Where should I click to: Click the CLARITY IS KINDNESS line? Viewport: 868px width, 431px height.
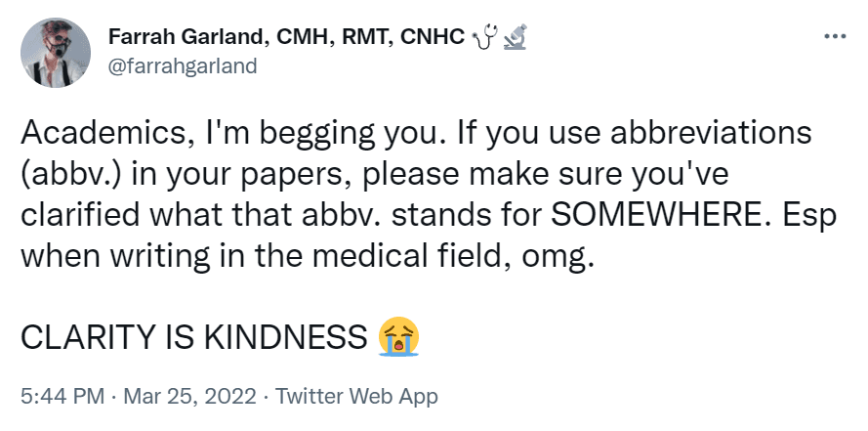192,337
